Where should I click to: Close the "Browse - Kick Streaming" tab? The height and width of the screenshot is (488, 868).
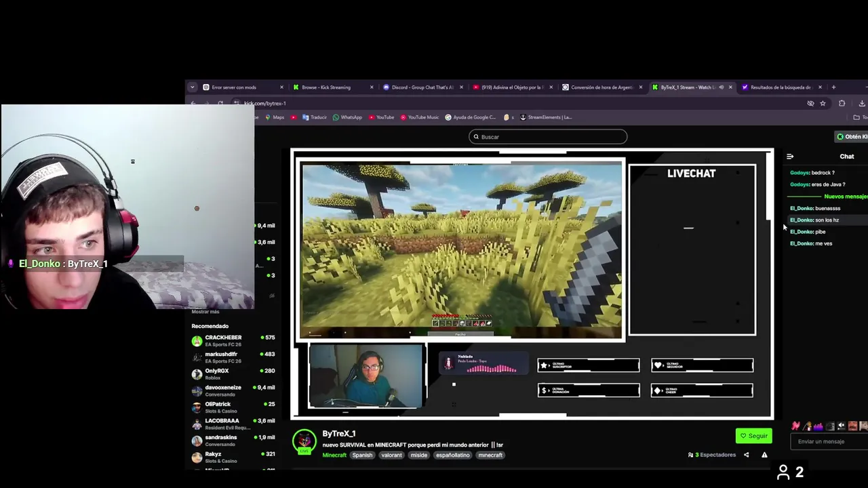click(372, 87)
